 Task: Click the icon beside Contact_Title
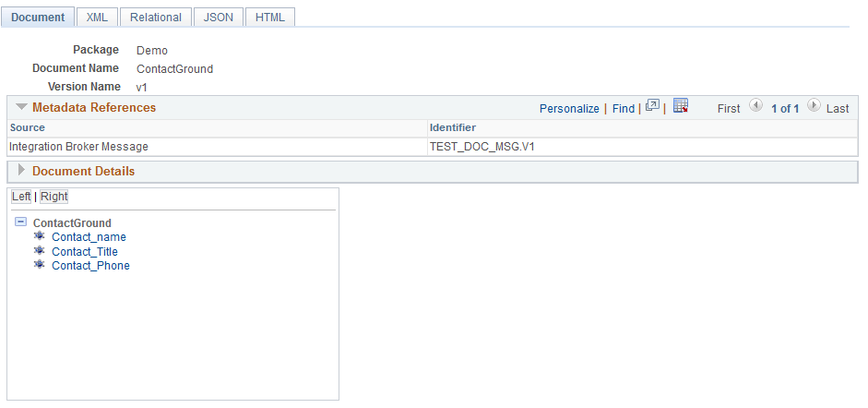[40, 251]
